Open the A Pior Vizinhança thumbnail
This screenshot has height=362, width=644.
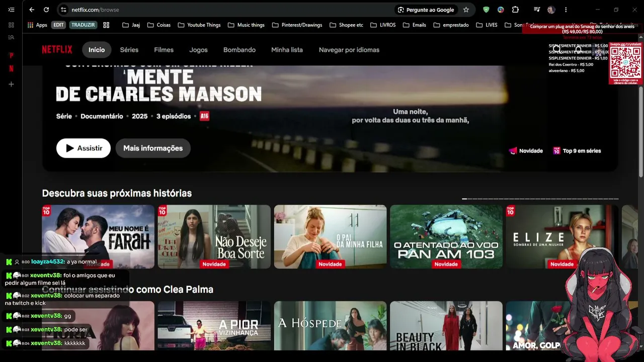click(214, 326)
